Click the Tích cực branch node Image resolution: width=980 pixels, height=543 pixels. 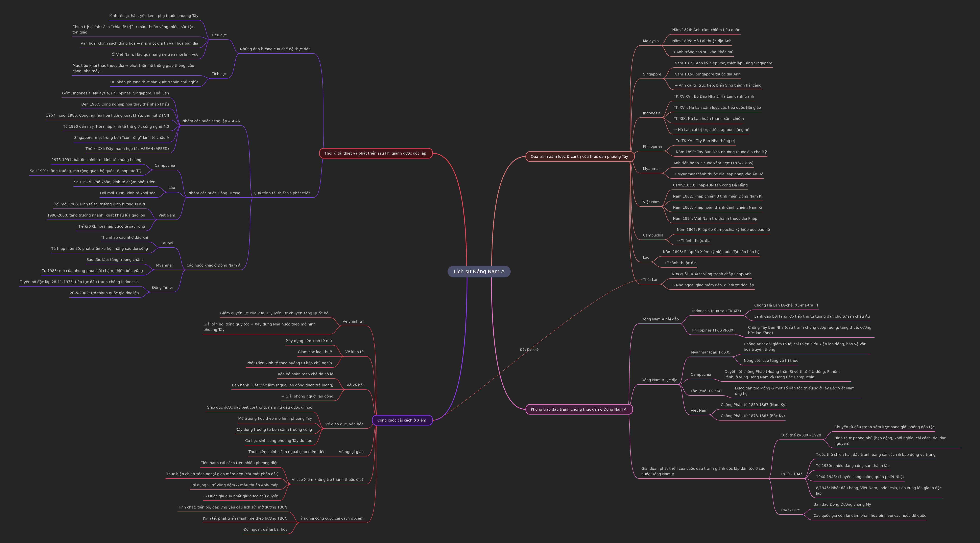pos(219,74)
